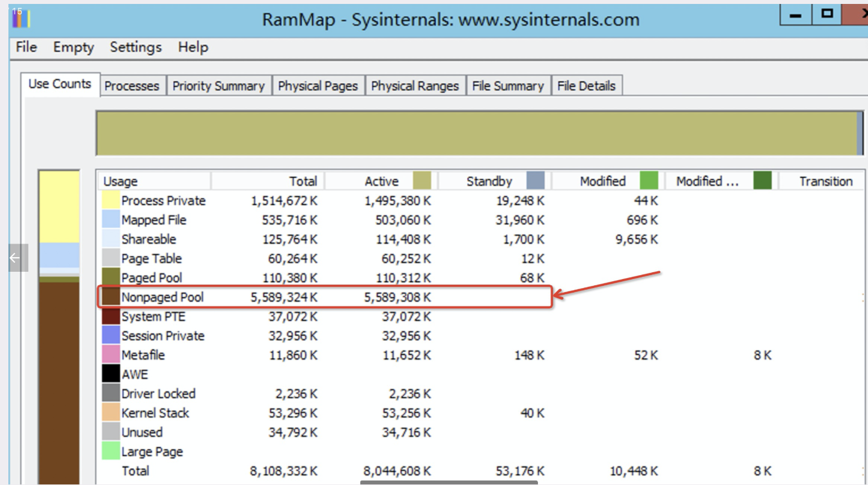Sort by the Usage column header
This screenshot has width=868, height=485.
pyautogui.click(x=154, y=181)
